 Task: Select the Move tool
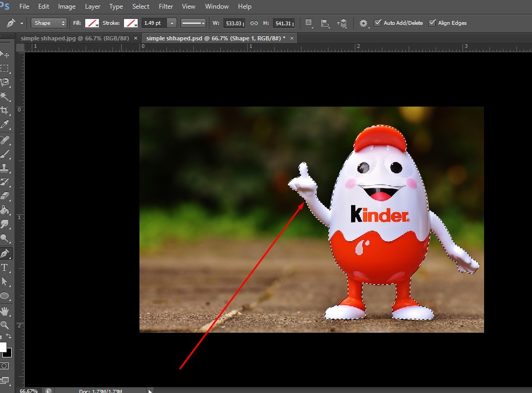click(x=5, y=54)
